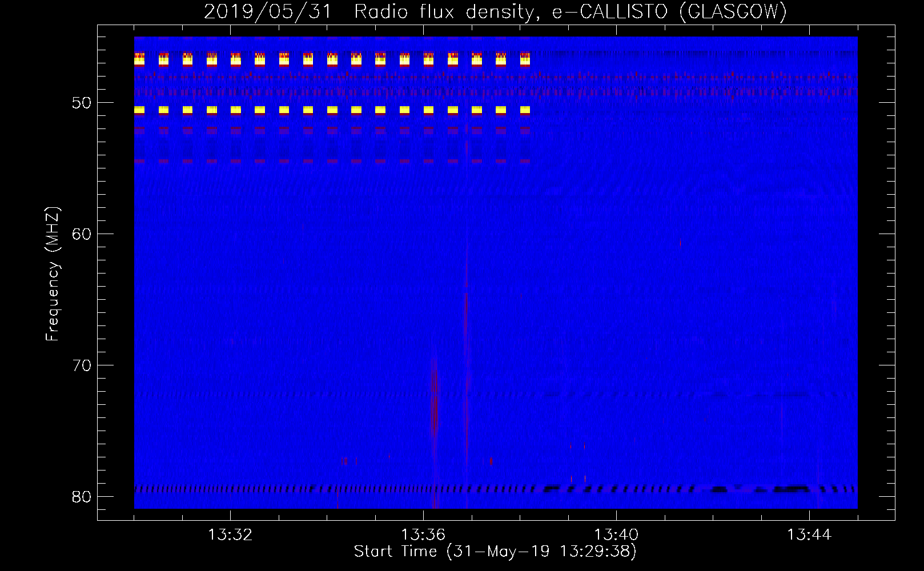The image size is (924, 571).
Task: Click the 13:44 time tick label
Action: (x=809, y=535)
